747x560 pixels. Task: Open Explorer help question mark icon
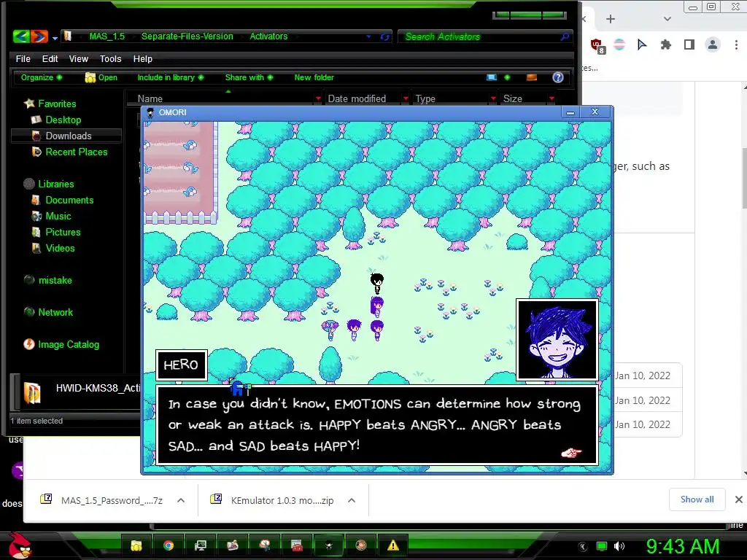click(x=558, y=77)
